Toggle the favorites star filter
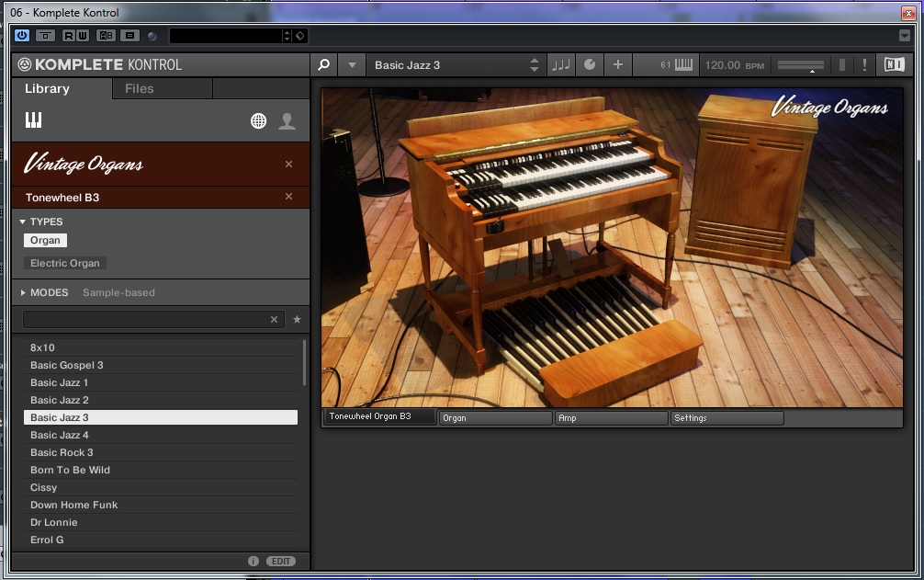Image resolution: width=924 pixels, height=580 pixels. pos(297,320)
